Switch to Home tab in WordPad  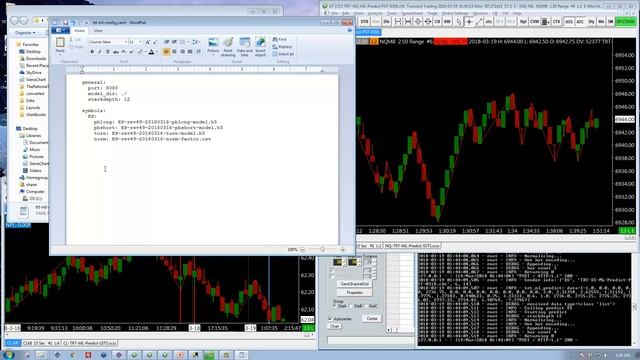point(80,31)
